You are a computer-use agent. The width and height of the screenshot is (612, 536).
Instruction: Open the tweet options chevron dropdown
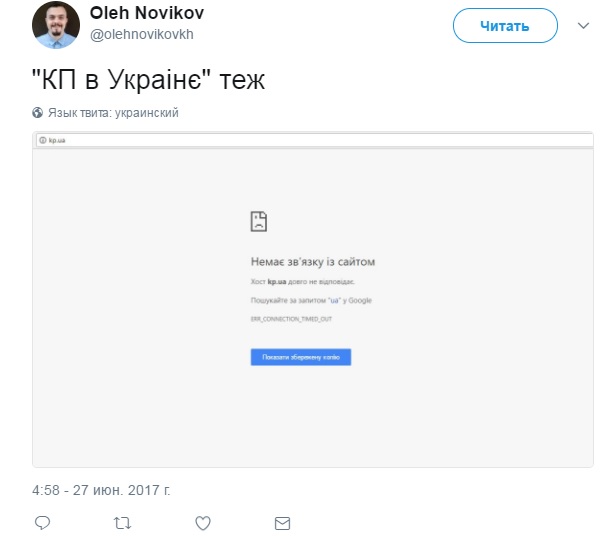coord(584,26)
